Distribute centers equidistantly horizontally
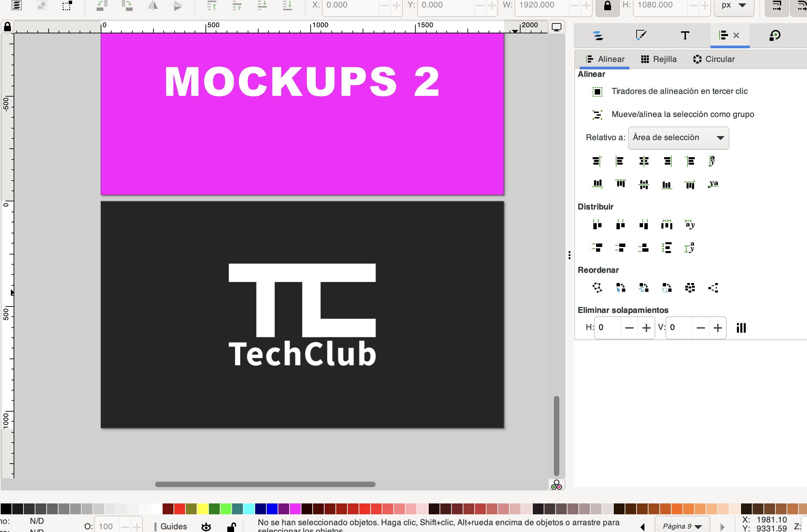The image size is (807, 532). coord(620,224)
